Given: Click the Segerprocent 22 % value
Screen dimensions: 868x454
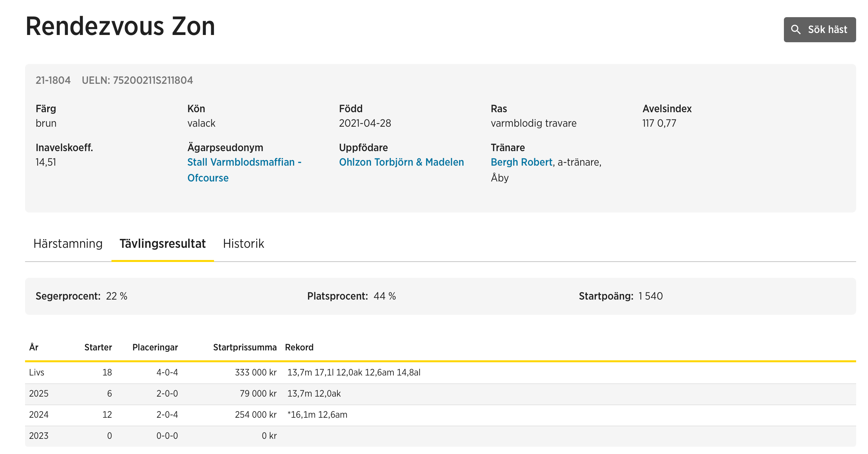Looking at the screenshot, I should [x=117, y=296].
